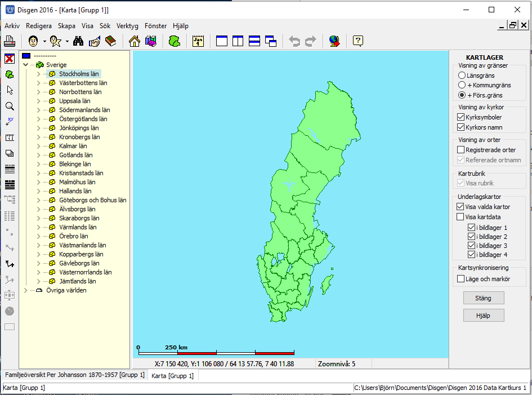
Task: Switch to the Karta [Grupp 1] tab
Action: click(x=172, y=376)
